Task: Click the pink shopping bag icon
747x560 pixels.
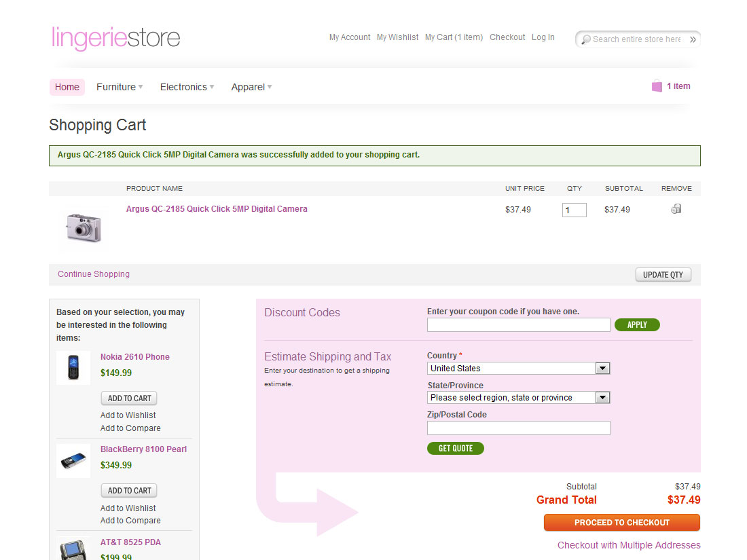Action: click(657, 86)
